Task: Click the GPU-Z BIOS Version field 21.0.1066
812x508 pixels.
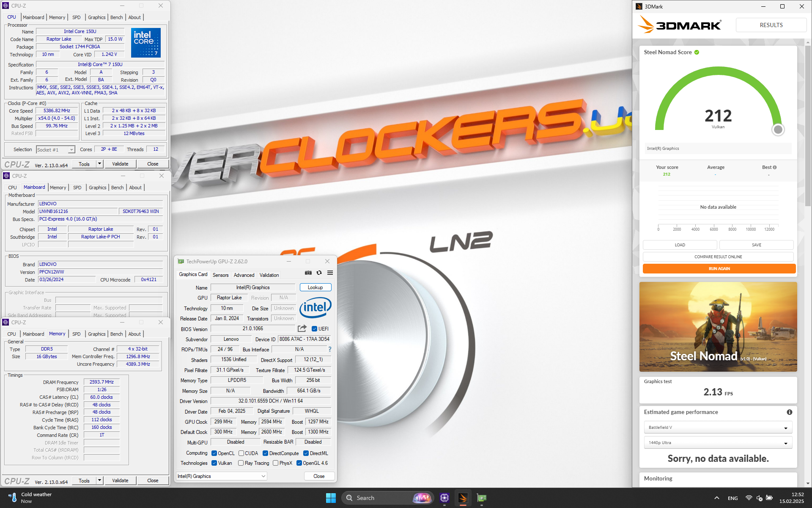Action: [253, 329]
